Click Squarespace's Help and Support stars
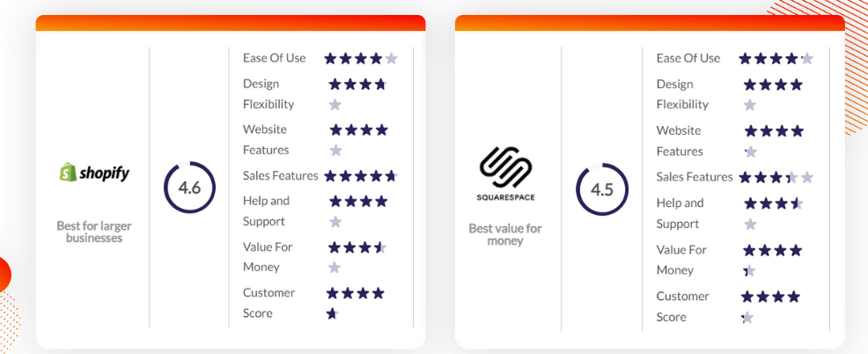Screen dimensions: 868x354 click(773, 213)
